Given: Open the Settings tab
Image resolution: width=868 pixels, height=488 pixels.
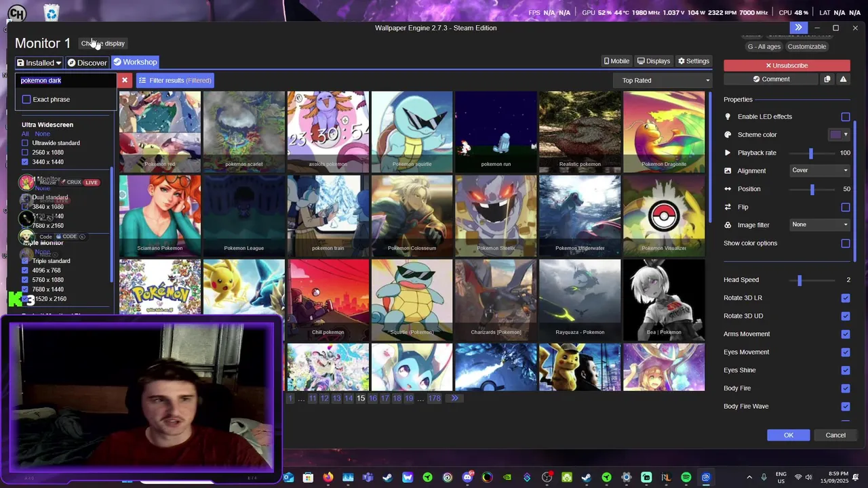Looking at the screenshot, I should [x=694, y=61].
